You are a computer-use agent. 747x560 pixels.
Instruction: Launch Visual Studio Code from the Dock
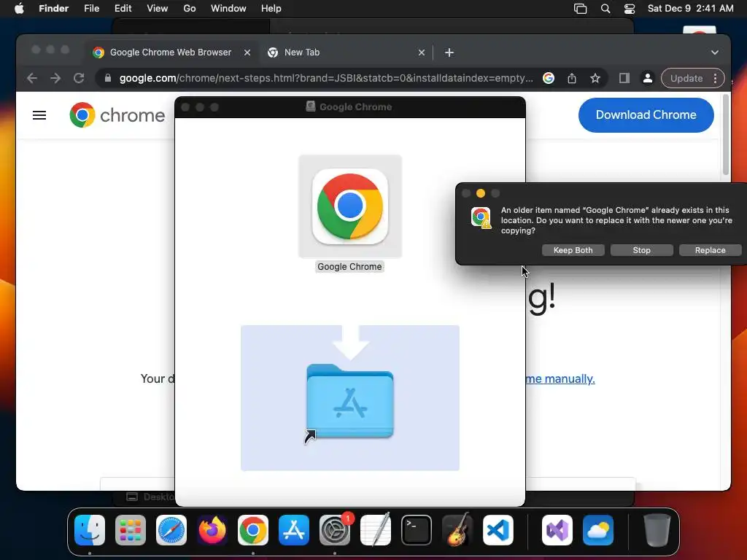[498, 530]
